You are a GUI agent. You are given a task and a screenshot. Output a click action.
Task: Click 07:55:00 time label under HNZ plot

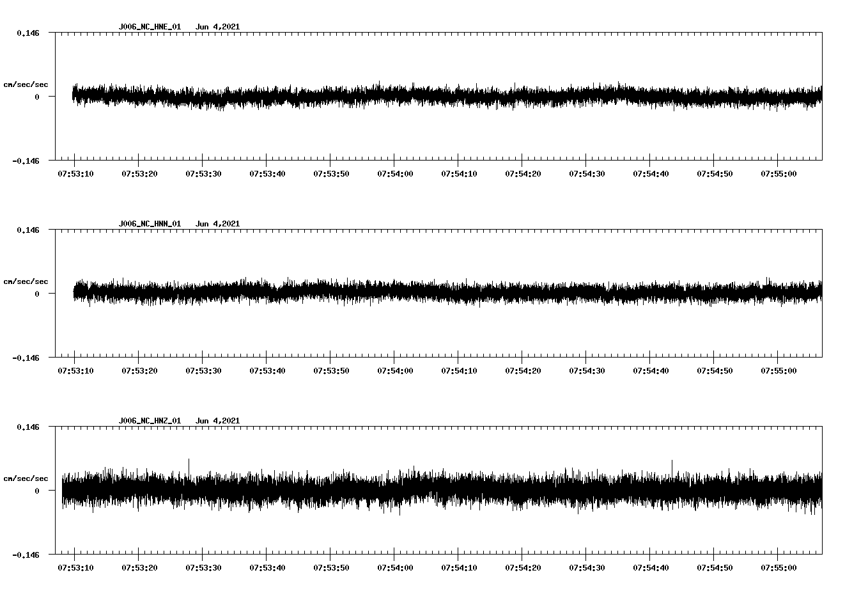pos(779,567)
